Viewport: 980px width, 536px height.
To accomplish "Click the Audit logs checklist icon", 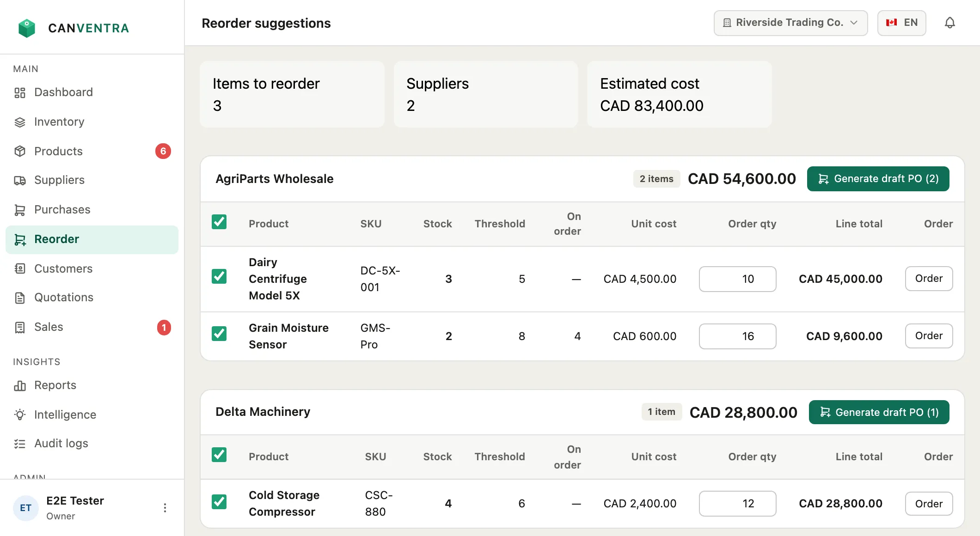I will click(19, 444).
